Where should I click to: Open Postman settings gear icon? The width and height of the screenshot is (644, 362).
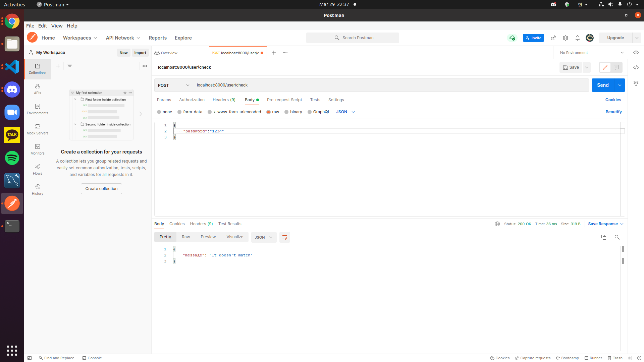(566, 38)
